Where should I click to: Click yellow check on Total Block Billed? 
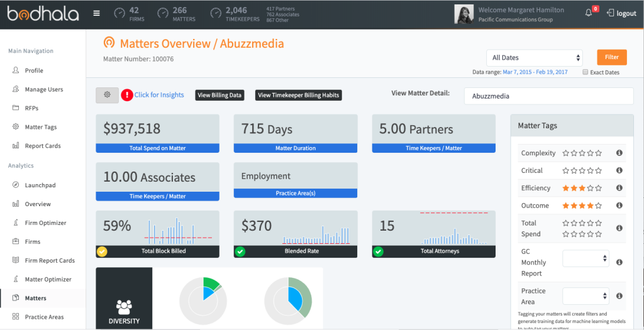102,251
